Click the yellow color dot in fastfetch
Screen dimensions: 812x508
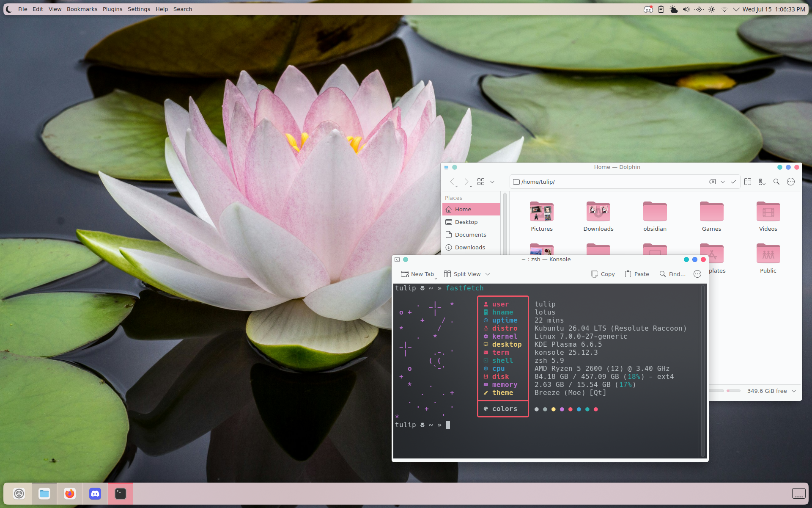[554, 409]
